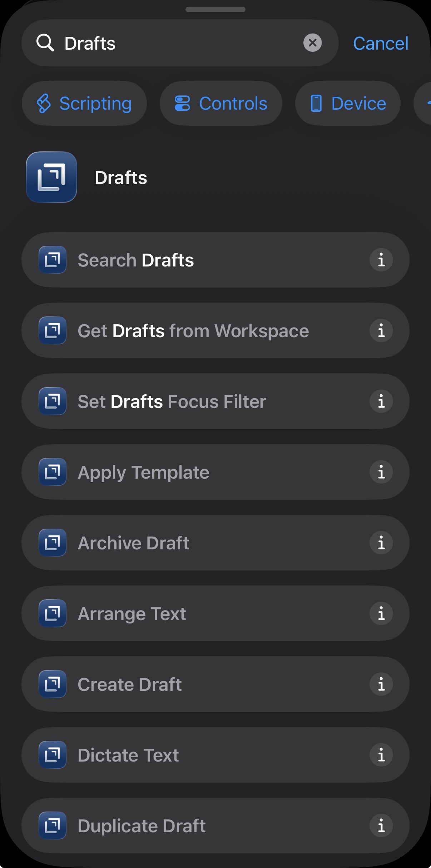Add the Search Drafts action

coord(179,260)
